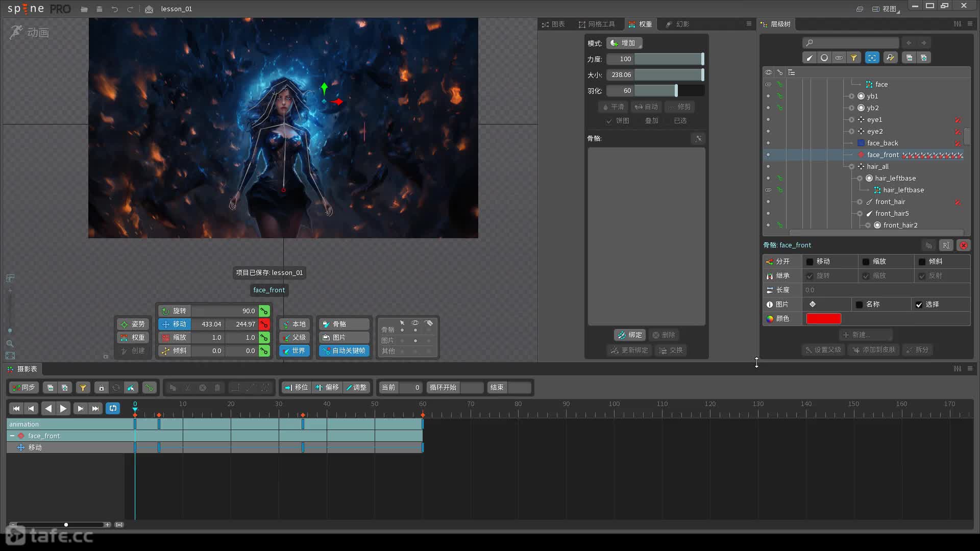Switch to the 网格工具 tab

click(597, 24)
